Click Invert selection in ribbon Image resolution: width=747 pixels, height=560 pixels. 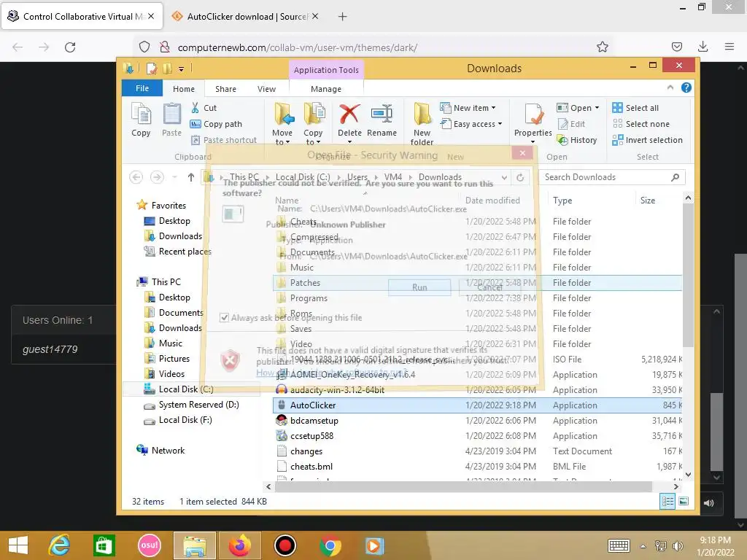(x=648, y=140)
